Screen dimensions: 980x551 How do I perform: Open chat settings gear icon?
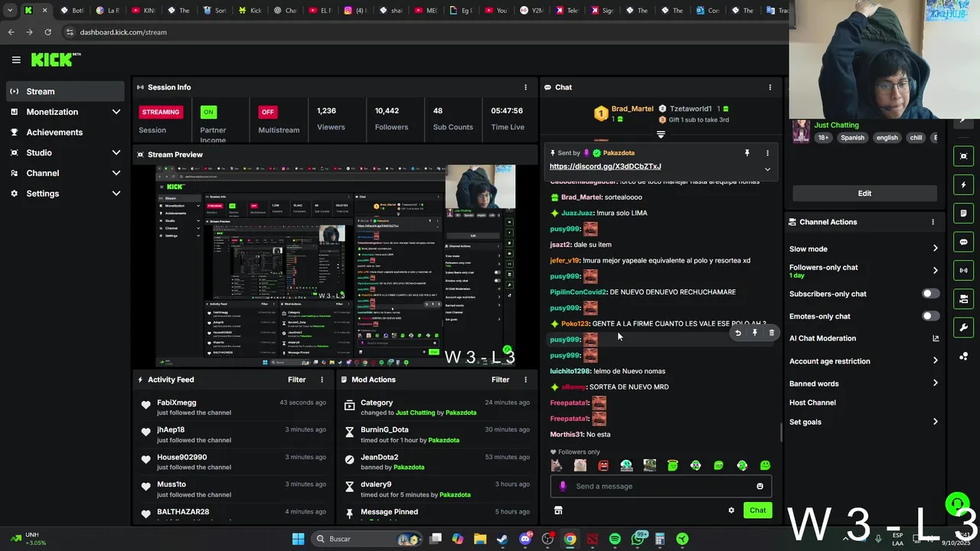731,510
